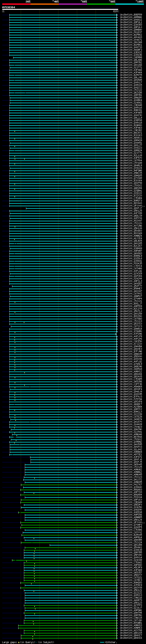The image size is (146, 644).
Task: Select hit label UniRef100_P25794
Action: pos(131,399)
